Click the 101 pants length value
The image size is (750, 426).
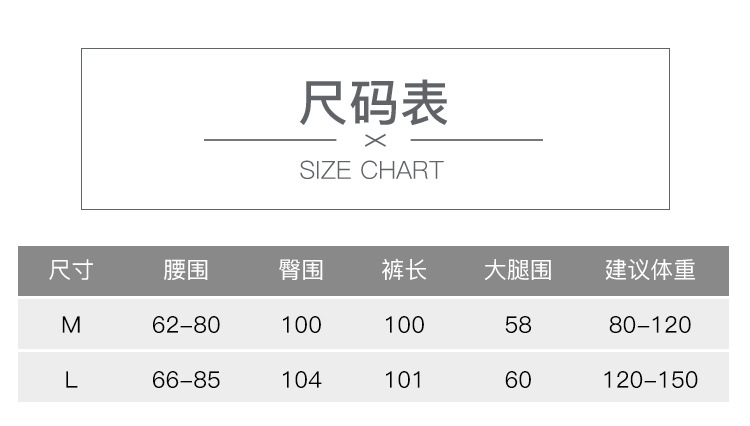(404, 380)
